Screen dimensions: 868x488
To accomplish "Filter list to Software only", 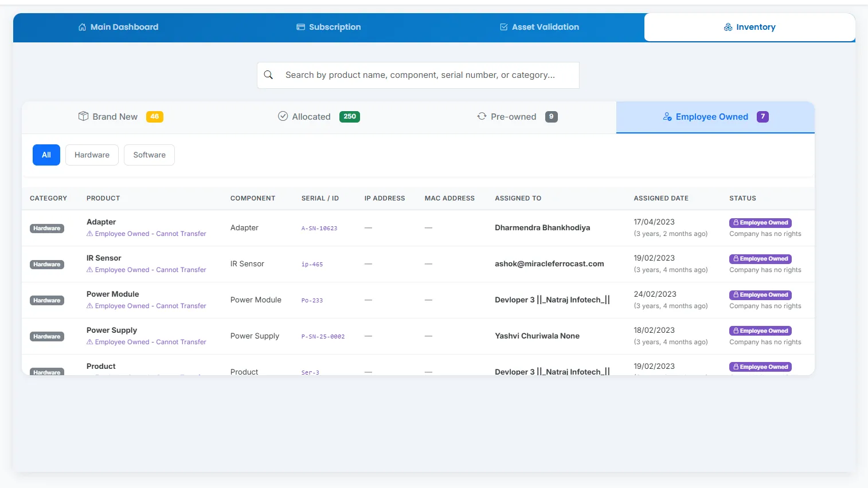I will 149,155.
